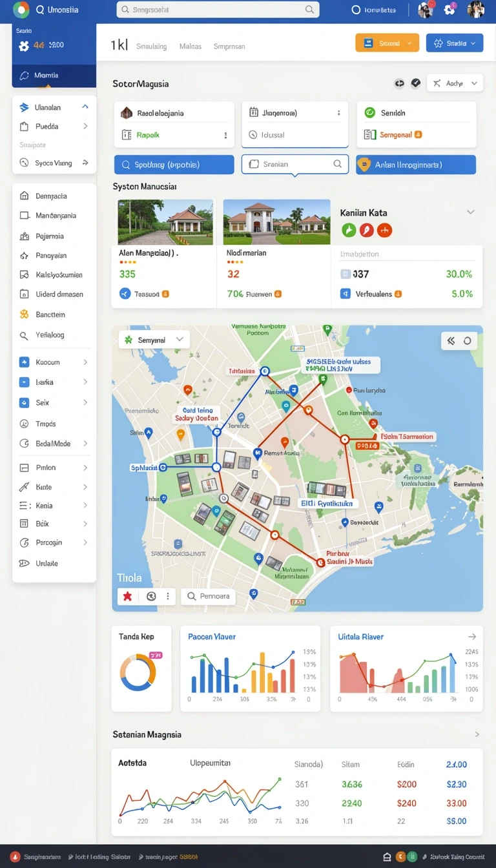The image size is (496, 868).
Task: Expand the BedalMode item
Action: 85,444
